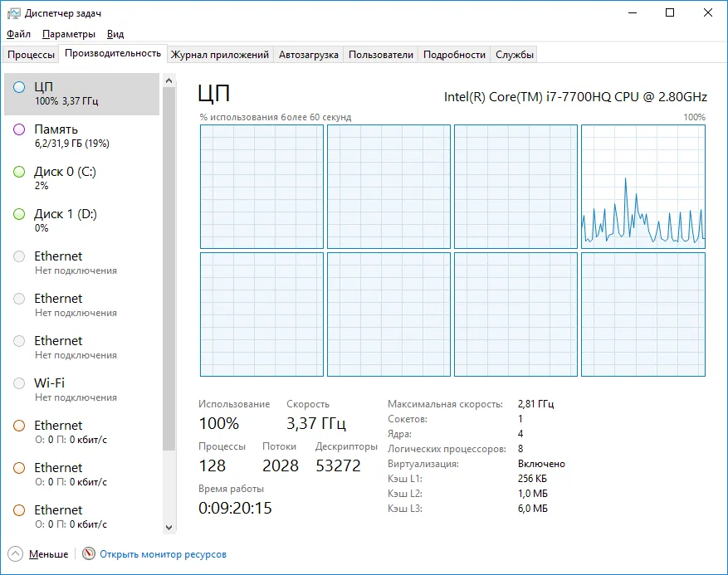This screenshot has width=728, height=575.
Task: Click the Меньше button
Action: pyautogui.click(x=48, y=554)
